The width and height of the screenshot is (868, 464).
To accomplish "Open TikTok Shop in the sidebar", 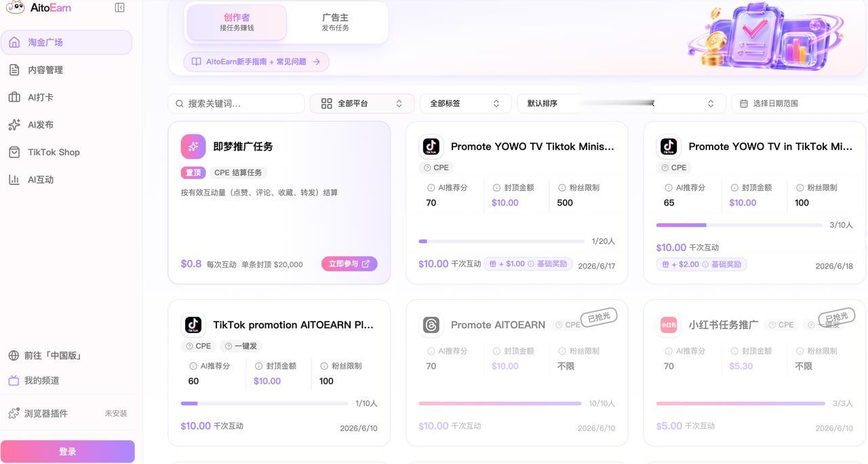I will pyautogui.click(x=66, y=152).
